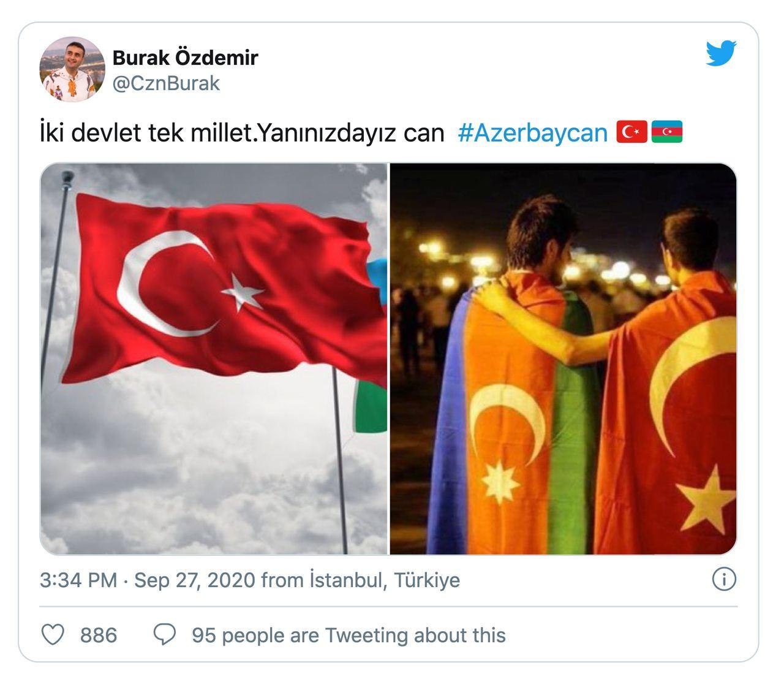The image size is (784, 687).
Task: Open replies via speech bubble icon
Action: (164, 635)
